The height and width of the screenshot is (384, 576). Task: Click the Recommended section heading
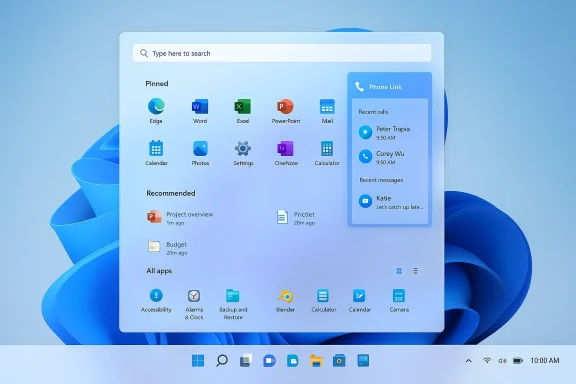[171, 193]
